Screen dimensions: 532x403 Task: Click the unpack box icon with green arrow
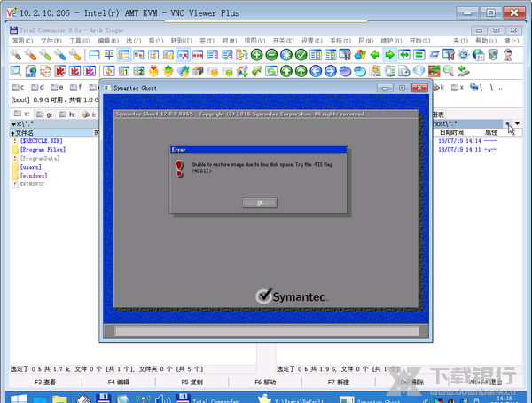[168, 71]
